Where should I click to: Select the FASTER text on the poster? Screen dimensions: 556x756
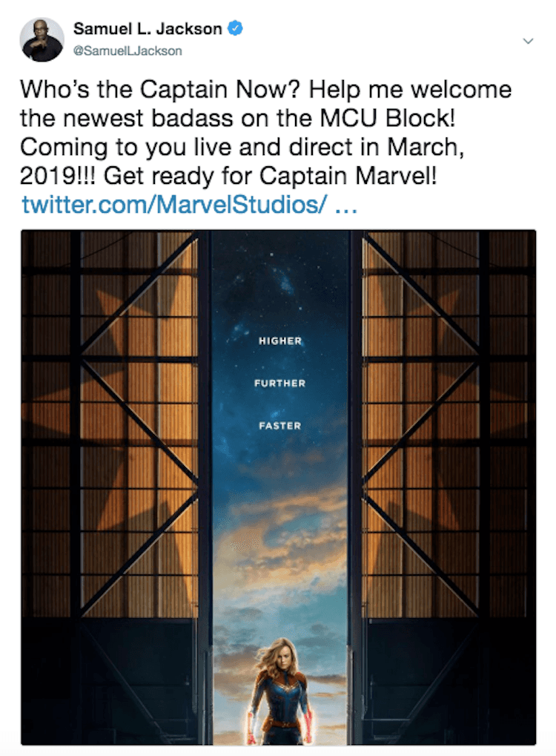280,426
